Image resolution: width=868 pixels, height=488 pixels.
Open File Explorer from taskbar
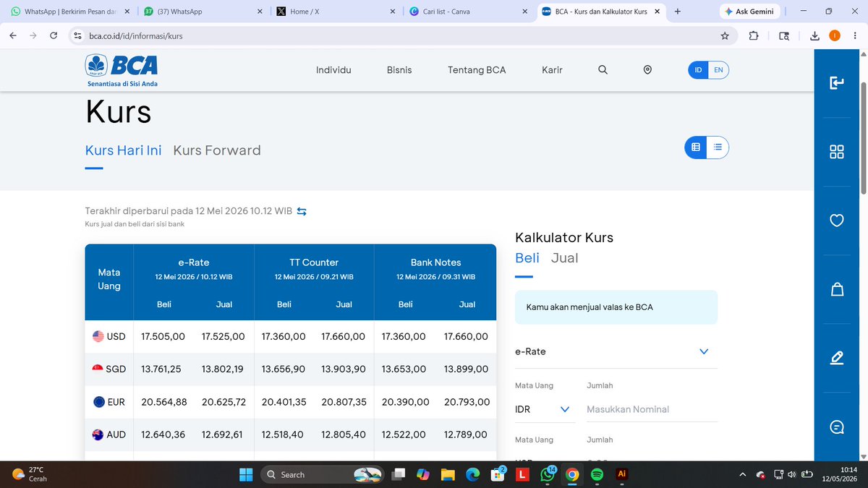(448, 474)
